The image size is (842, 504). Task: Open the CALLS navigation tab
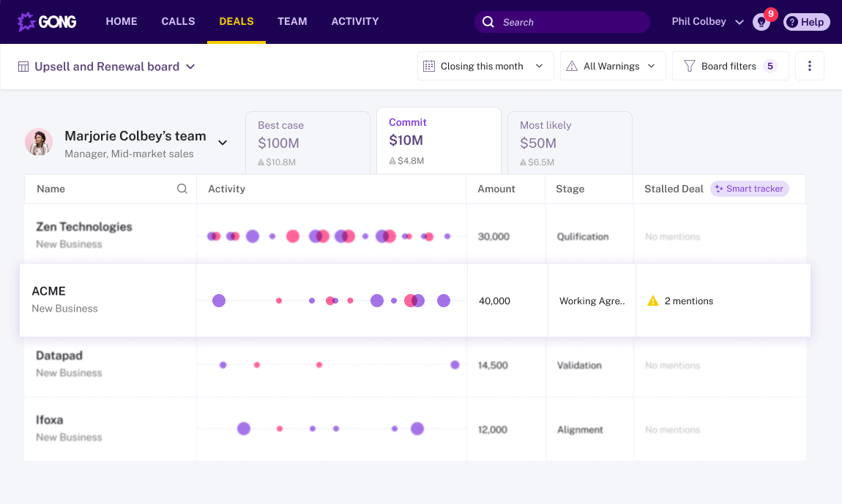pyautogui.click(x=178, y=21)
